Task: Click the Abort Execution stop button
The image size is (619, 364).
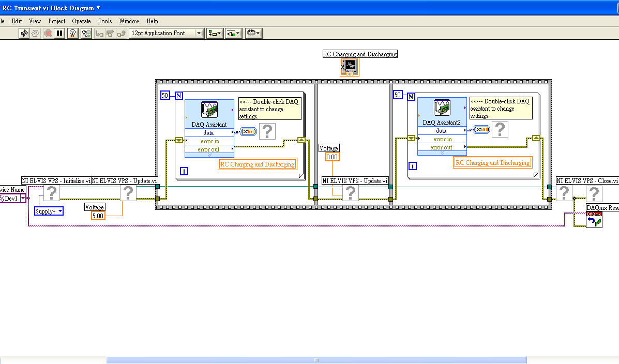Action: (x=48, y=33)
